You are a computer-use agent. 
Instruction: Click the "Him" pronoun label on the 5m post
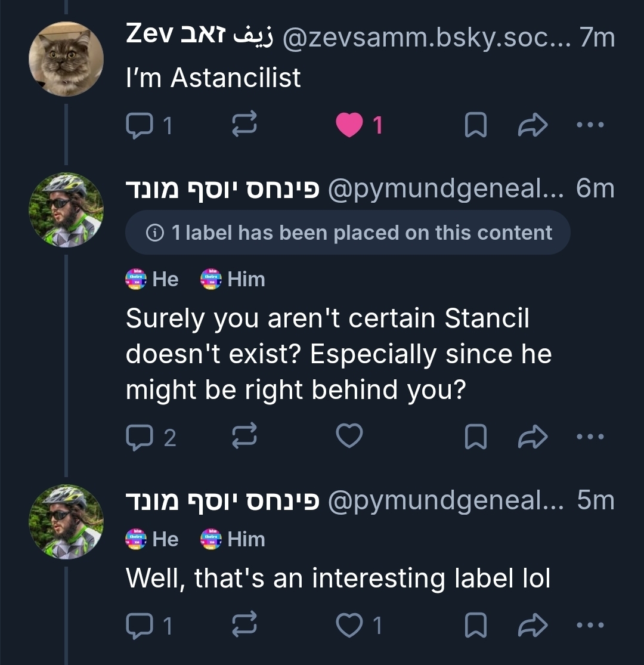(x=233, y=539)
